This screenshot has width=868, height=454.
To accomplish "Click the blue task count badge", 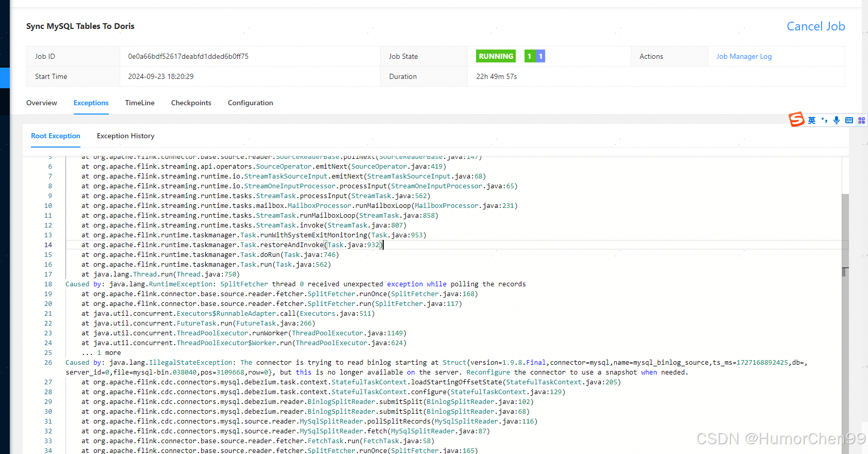I will tap(541, 56).
